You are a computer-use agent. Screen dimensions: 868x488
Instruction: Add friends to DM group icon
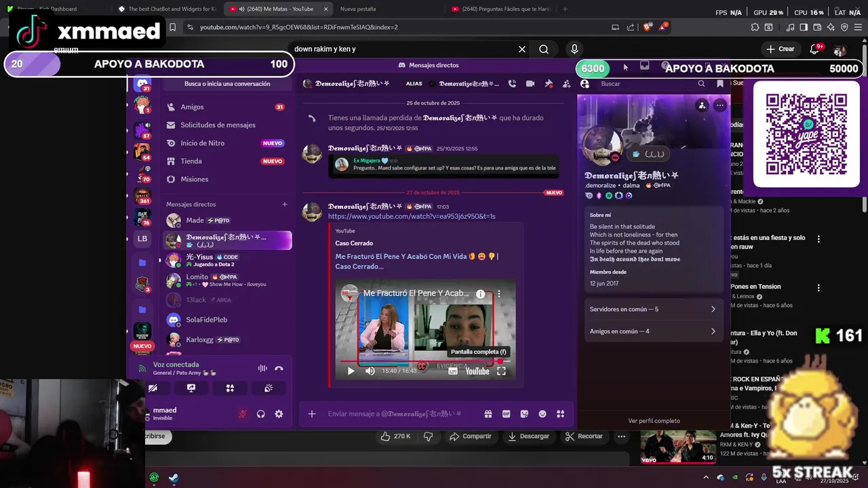566,83
